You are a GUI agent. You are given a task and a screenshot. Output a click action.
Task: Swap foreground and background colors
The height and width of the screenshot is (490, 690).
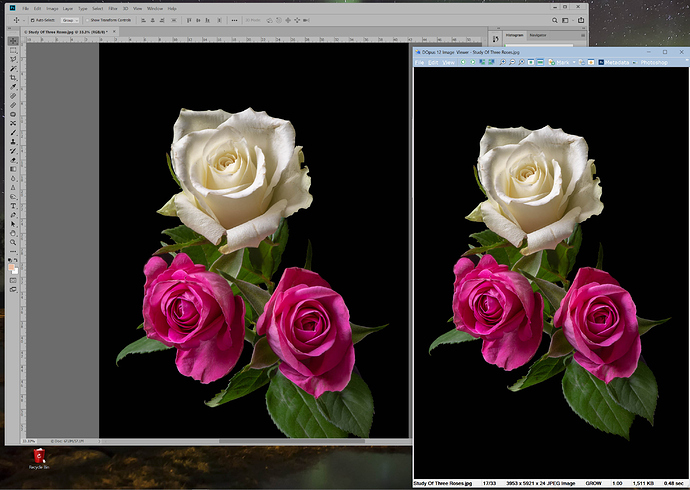[x=16, y=260]
